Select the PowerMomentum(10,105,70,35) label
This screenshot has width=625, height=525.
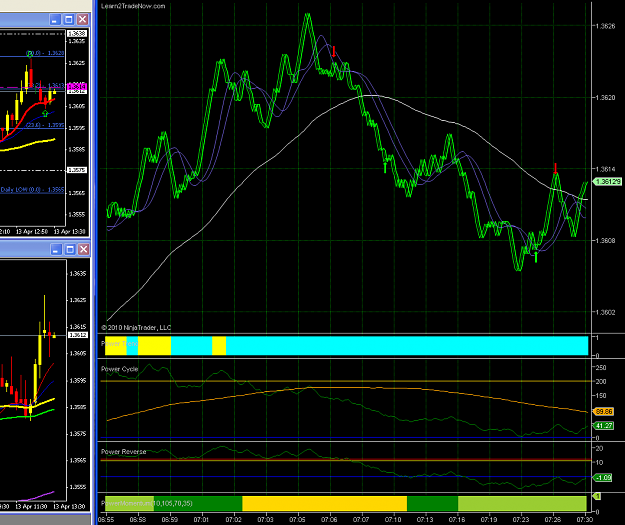[x=147, y=503]
